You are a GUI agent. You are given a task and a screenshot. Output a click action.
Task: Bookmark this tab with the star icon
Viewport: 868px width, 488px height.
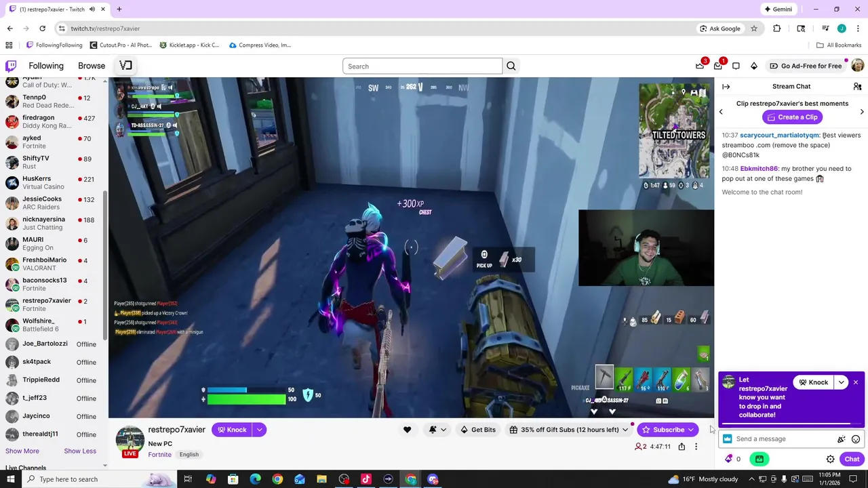click(753, 28)
